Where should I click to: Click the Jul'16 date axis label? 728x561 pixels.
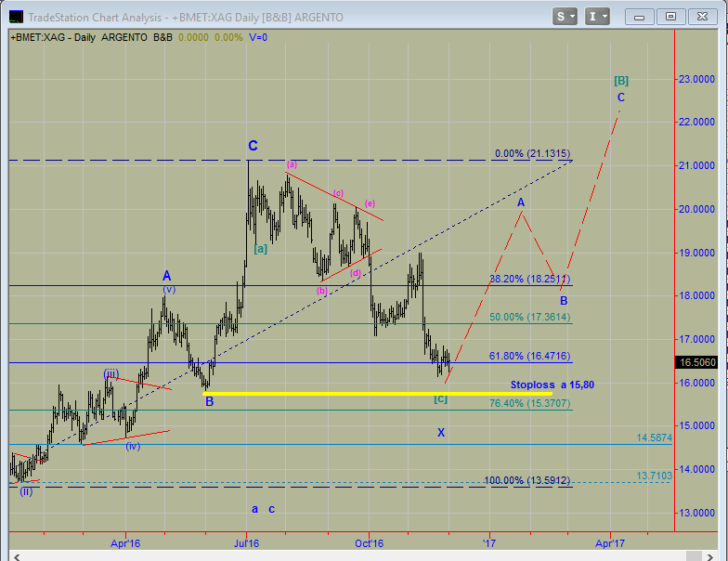click(x=247, y=542)
